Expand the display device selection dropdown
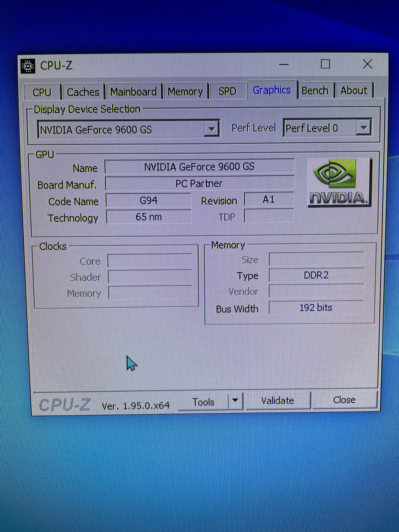Image resolution: width=399 pixels, height=532 pixels. click(x=211, y=129)
